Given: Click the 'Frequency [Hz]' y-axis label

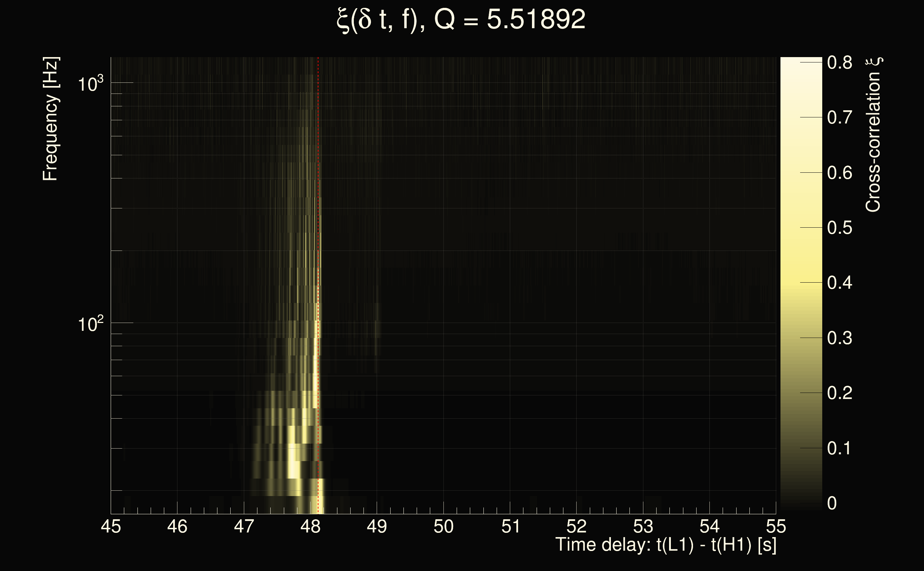Looking at the screenshot, I should 50,119.
